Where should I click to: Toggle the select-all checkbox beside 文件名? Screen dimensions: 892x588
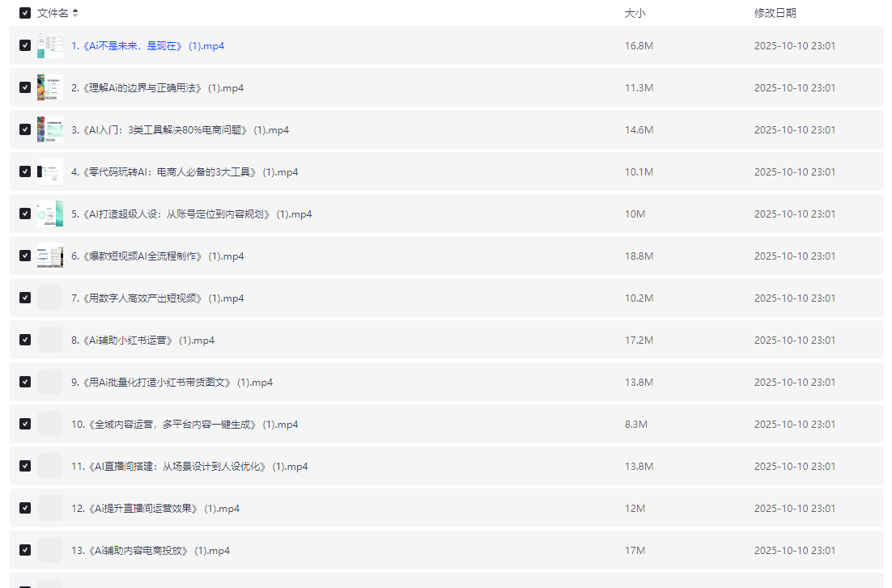(x=25, y=13)
